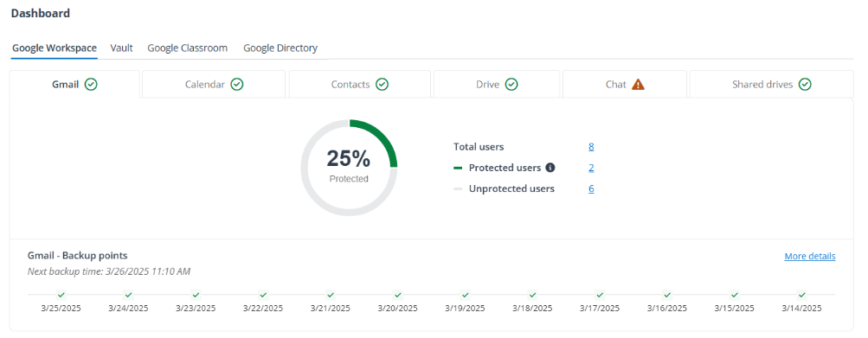868x338 pixels.
Task: Open More details for backup points
Action: 810,256
